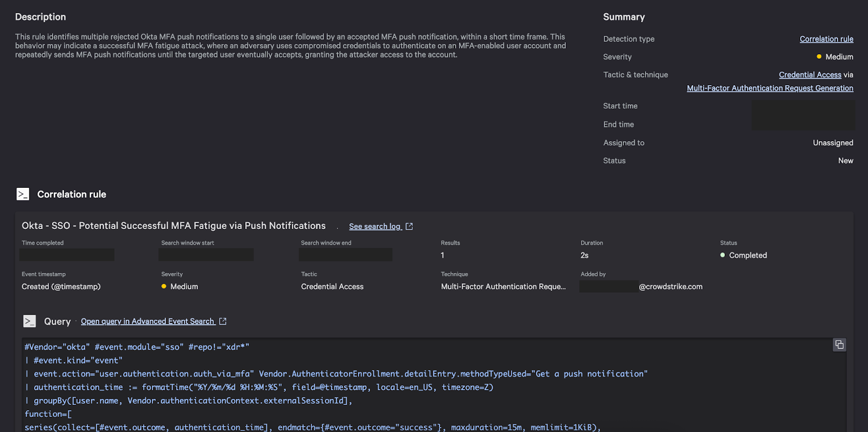Click the Time completed redacted field
The image size is (868, 432).
(67, 255)
